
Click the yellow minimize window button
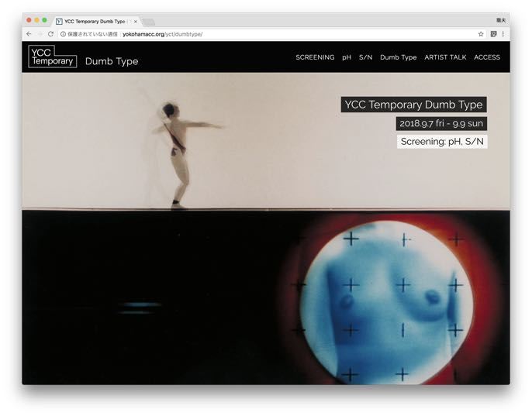36,20
